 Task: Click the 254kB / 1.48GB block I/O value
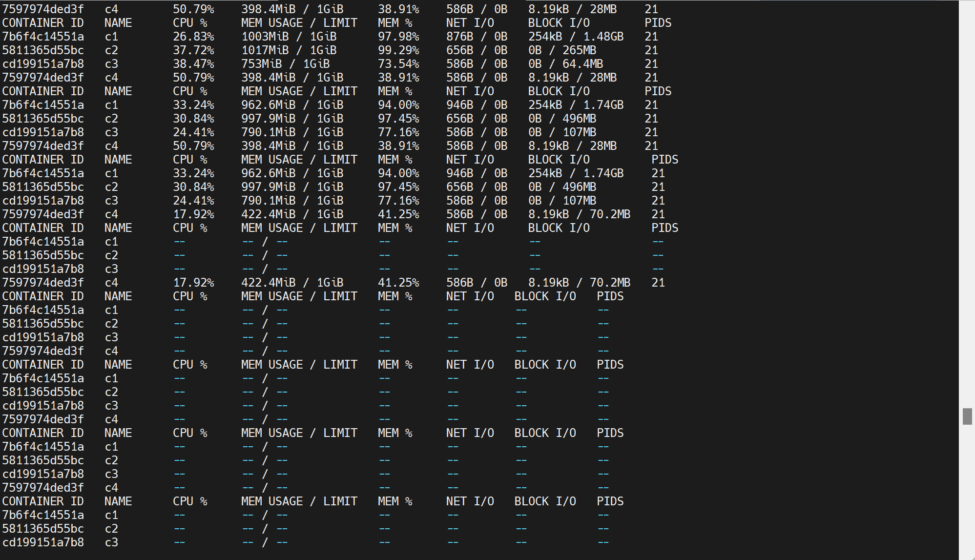(576, 37)
